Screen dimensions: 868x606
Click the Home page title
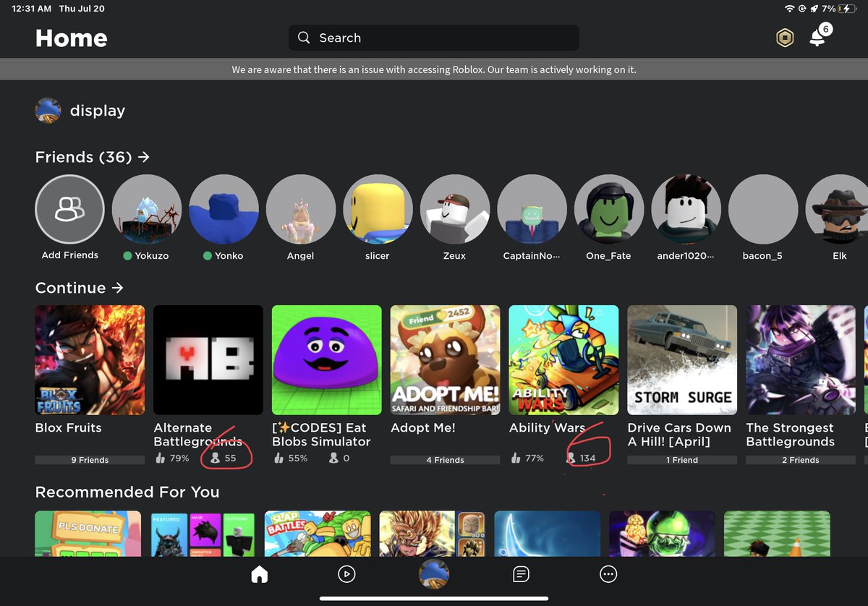click(72, 38)
